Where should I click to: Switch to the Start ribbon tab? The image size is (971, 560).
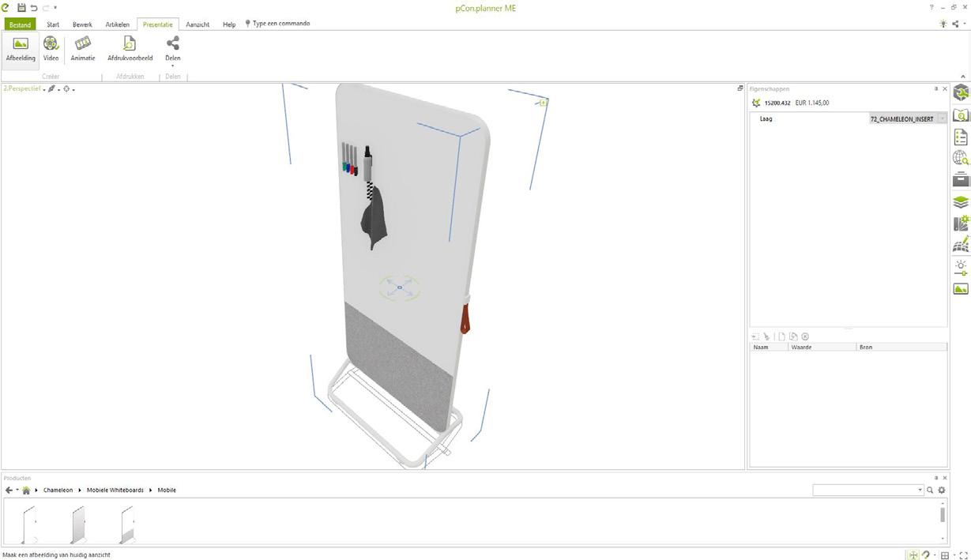click(53, 24)
